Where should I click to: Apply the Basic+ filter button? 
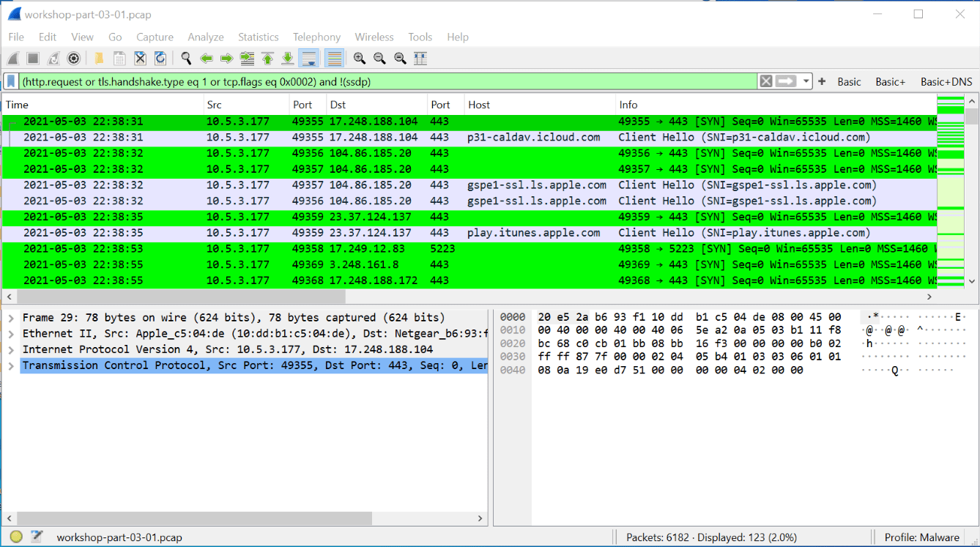click(890, 82)
